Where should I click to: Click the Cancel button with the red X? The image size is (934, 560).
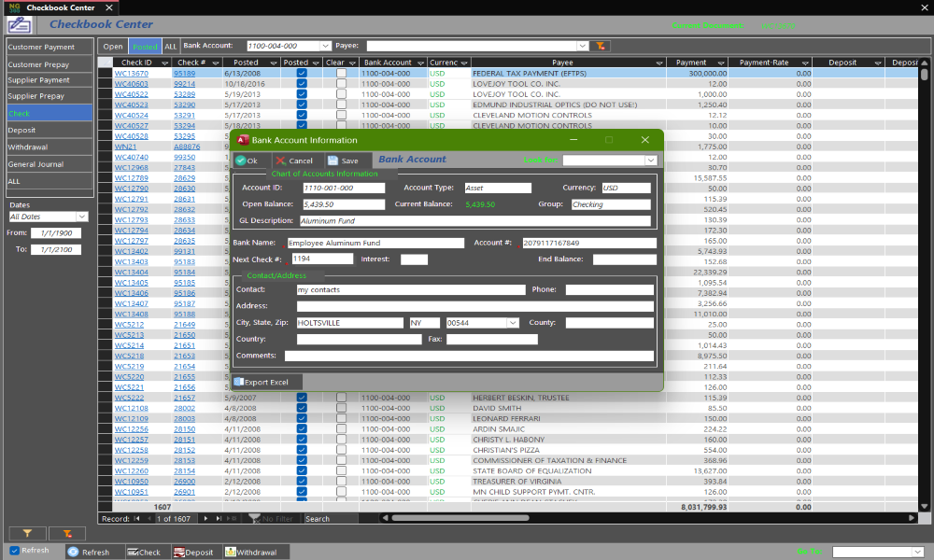294,161
